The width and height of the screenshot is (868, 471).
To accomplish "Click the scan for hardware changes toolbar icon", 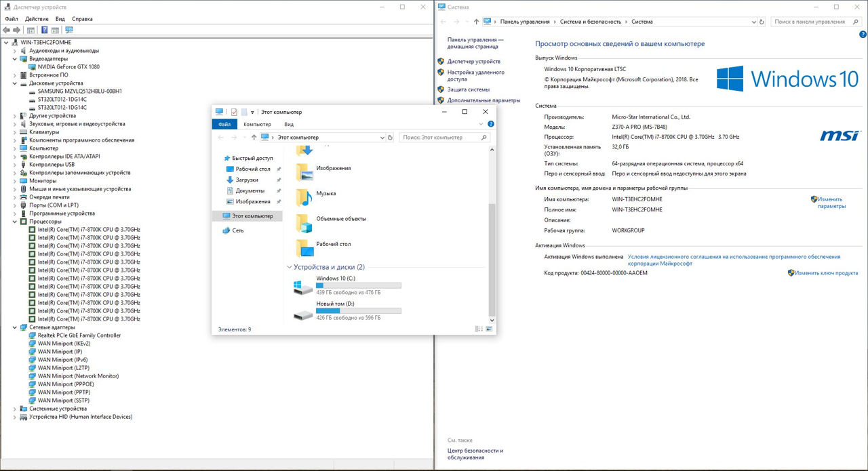I will point(68,30).
